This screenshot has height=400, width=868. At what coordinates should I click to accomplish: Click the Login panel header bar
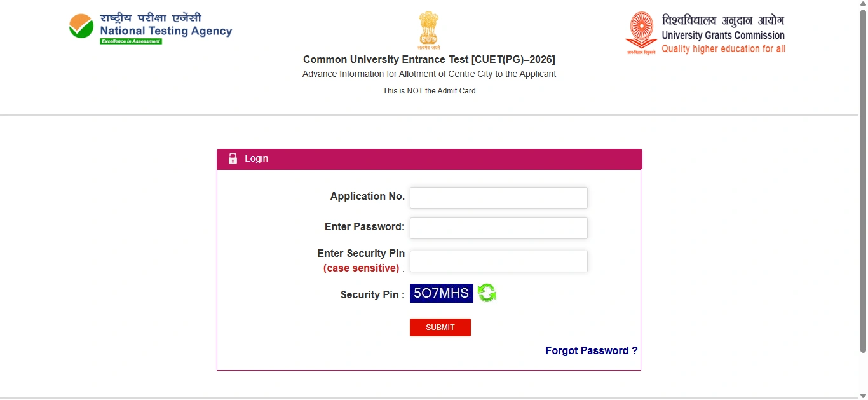tap(429, 159)
